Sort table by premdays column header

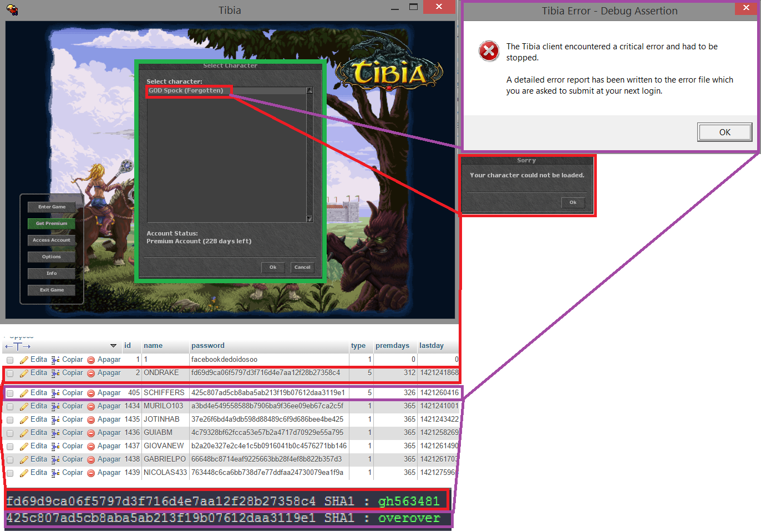click(x=392, y=345)
